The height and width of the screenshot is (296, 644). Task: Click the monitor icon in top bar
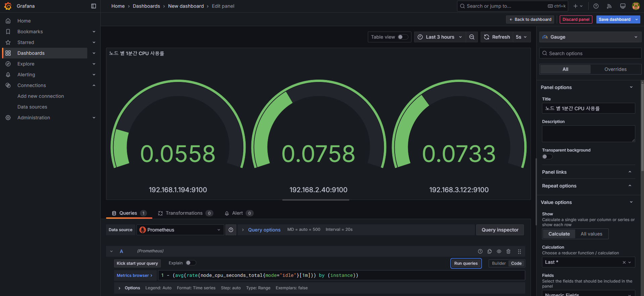coord(623,6)
